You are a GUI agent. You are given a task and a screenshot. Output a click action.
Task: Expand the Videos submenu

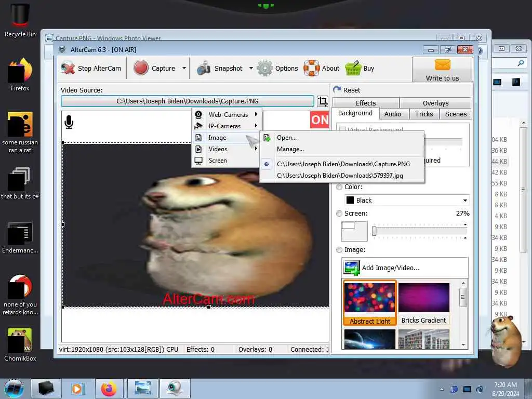pyautogui.click(x=227, y=149)
